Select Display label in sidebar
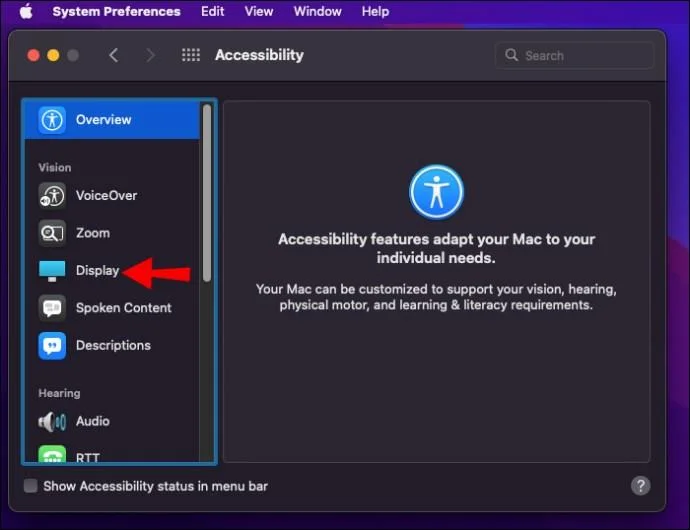This screenshot has width=690, height=530. click(x=97, y=270)
